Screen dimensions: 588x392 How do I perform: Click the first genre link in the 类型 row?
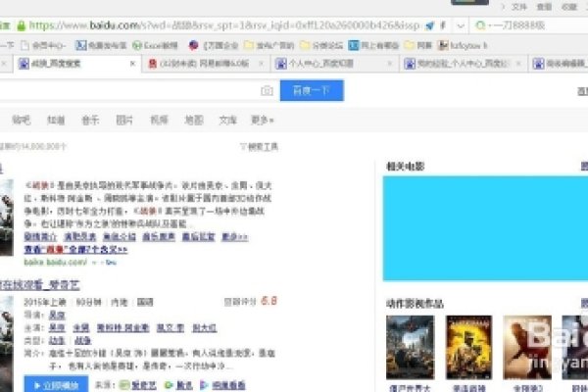pyautogui.click(x=57, y=341)
